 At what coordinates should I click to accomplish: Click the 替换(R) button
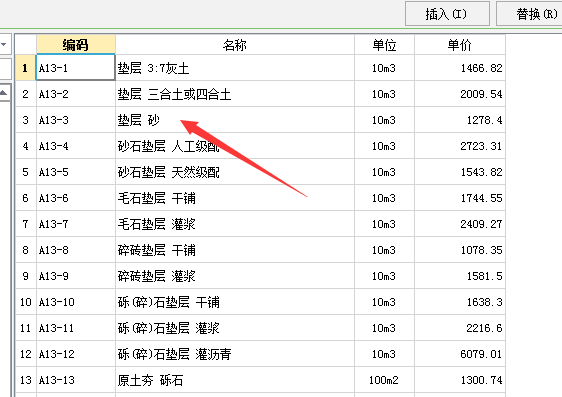(x=529, y=14)
